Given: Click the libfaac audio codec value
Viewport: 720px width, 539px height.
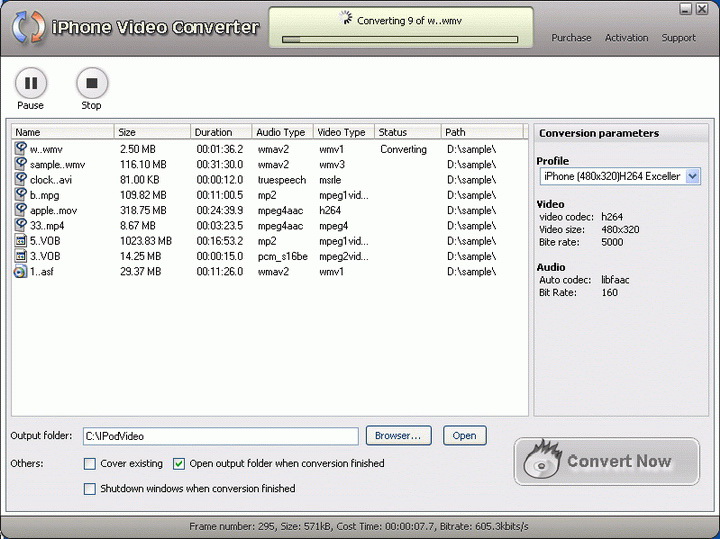Looking at the screenshot, I should click(615, 280).
